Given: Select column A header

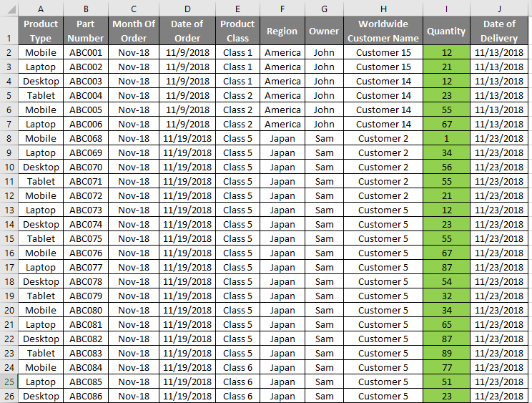Looking at the screenshot, I should coord(41,9).
